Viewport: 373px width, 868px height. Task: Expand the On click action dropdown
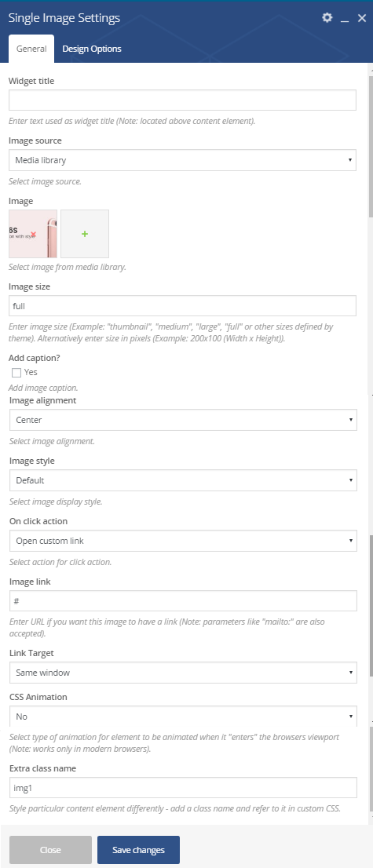click(183, 541)
